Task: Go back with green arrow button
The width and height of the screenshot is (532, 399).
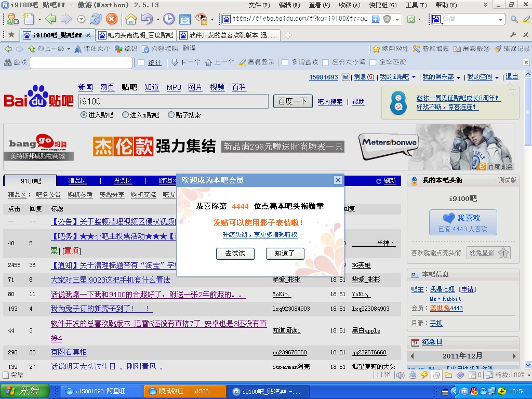Action: [x=50, y=19]
